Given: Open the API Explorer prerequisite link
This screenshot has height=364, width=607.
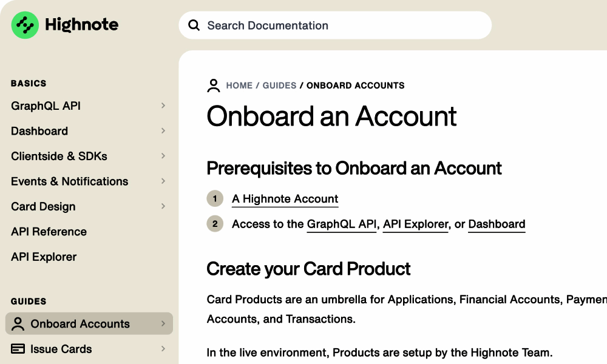Looking at the screenshot, I should pos(416,224).
